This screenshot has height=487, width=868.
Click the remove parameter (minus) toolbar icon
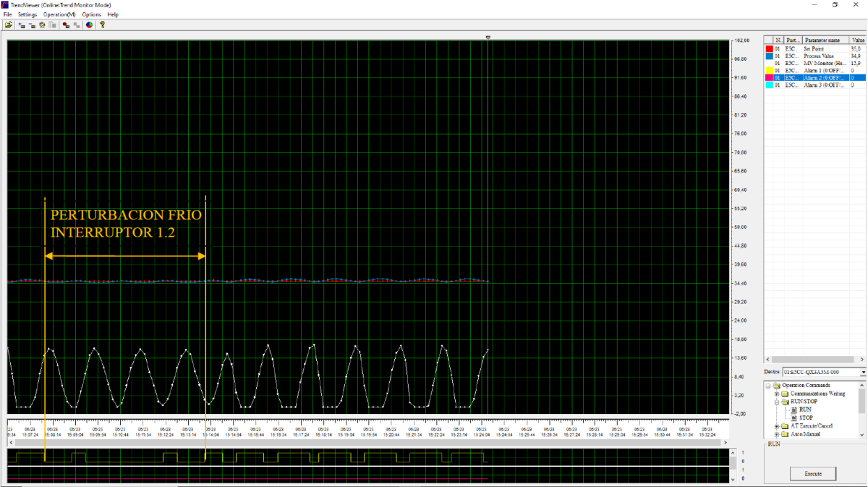pyautogui.click(x=32, y=25)
